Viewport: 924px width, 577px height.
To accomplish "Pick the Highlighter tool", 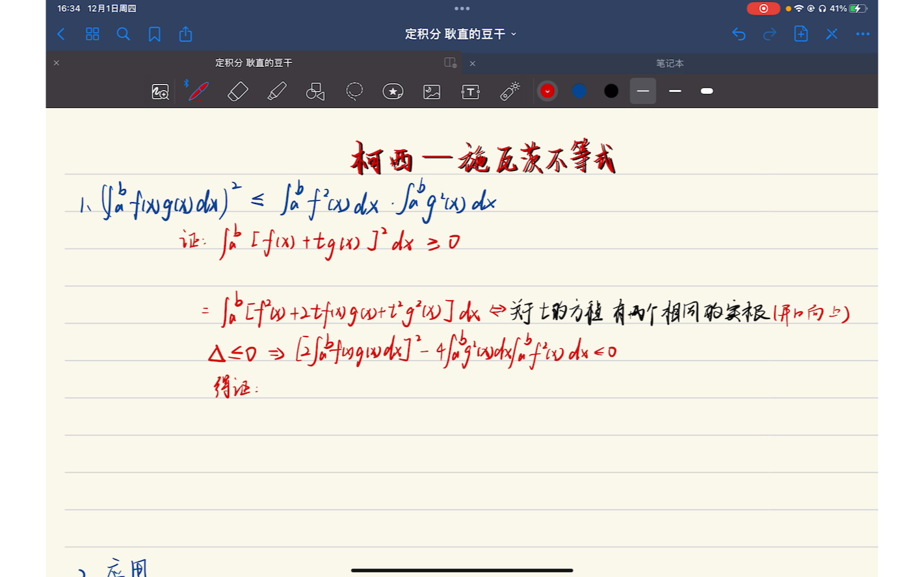I will (x=276, y=91).
